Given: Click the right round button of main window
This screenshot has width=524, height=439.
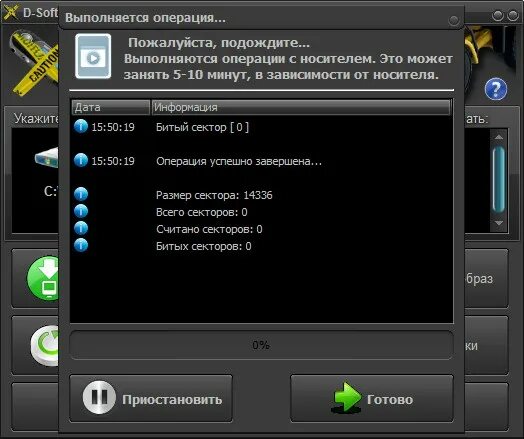Looking at the screenshot, I should coord(512,15).
